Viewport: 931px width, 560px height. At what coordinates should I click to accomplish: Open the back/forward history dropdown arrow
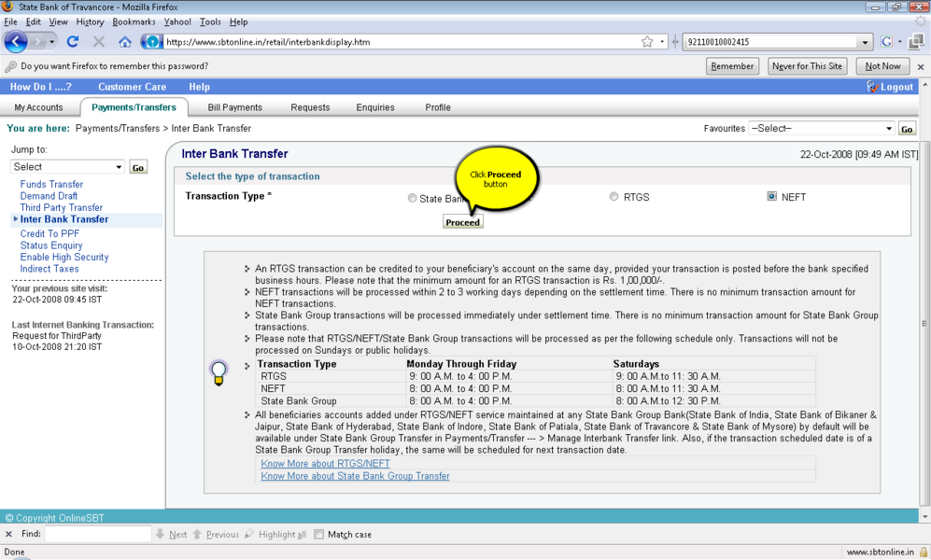point(52,42)
